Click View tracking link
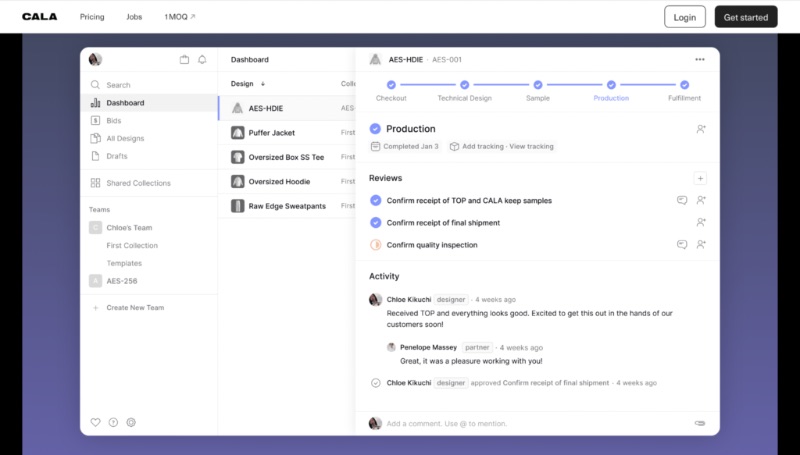 click(531, 146)
